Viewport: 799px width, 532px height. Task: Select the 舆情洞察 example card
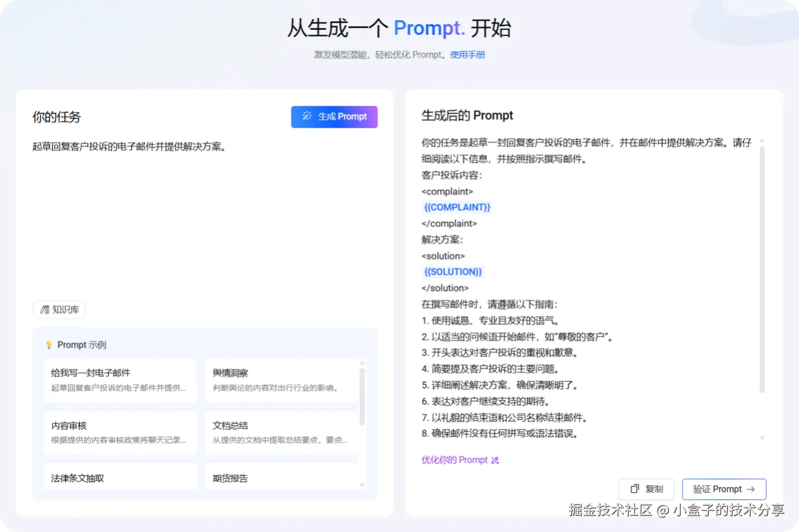pos(281,380)
